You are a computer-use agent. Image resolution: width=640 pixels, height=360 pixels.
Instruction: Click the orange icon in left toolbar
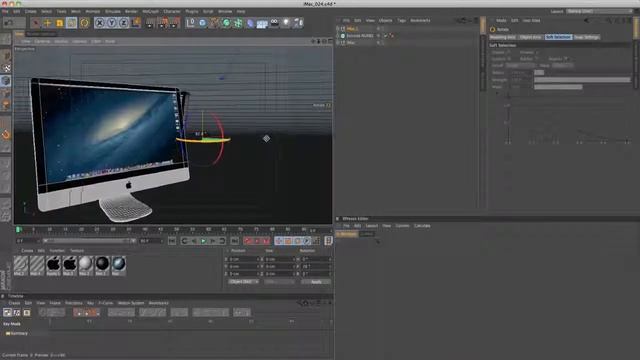pos(6,135)
